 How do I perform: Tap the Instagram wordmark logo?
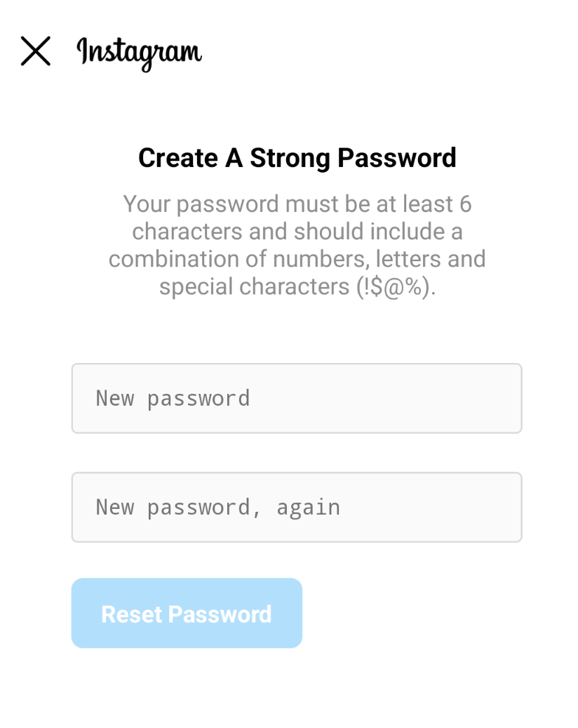point(139,52)
